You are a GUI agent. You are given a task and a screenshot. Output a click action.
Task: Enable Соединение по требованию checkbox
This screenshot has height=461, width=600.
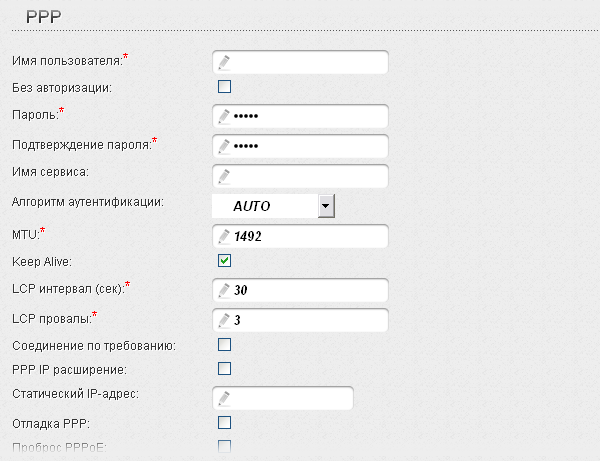tap(224, 345)
